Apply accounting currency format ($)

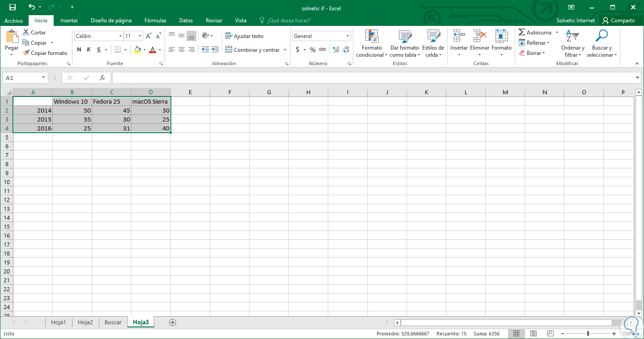click(298, 50)
